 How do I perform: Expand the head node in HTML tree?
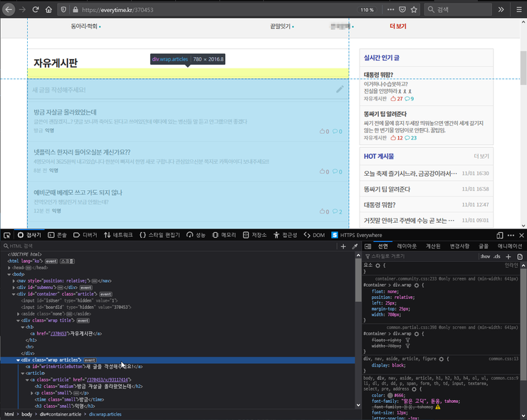[x=9, y=268]
